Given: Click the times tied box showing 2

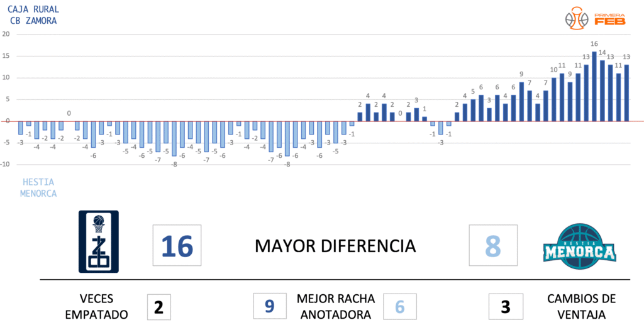Looking at the screenshot, I should (x=158, y=307).
